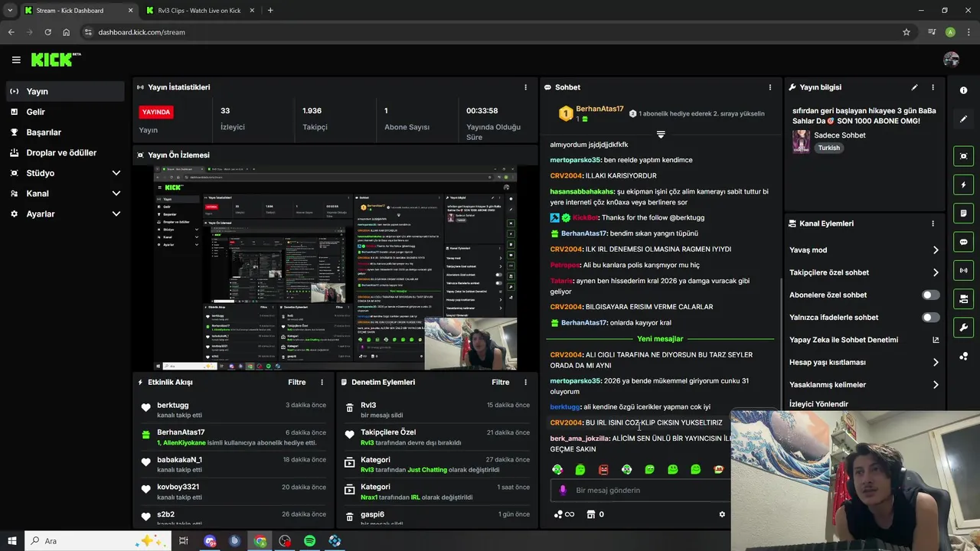
Task: Toggle the broadcast signal widget in right rail
Action: (963, 270)
